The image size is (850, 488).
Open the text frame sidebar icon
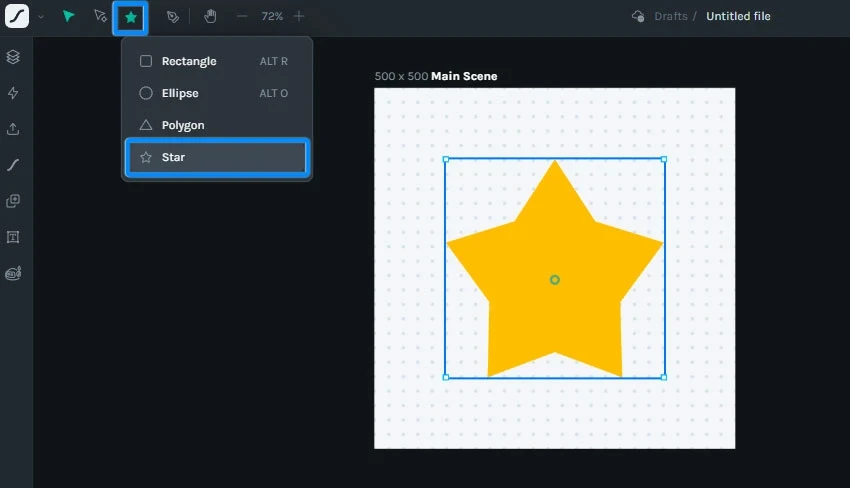tap(13, 237)
